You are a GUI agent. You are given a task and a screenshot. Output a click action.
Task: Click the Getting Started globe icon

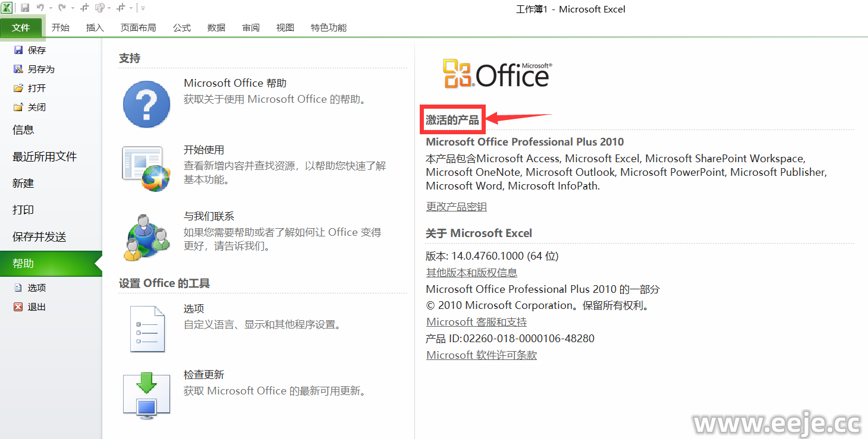(146, 168)
